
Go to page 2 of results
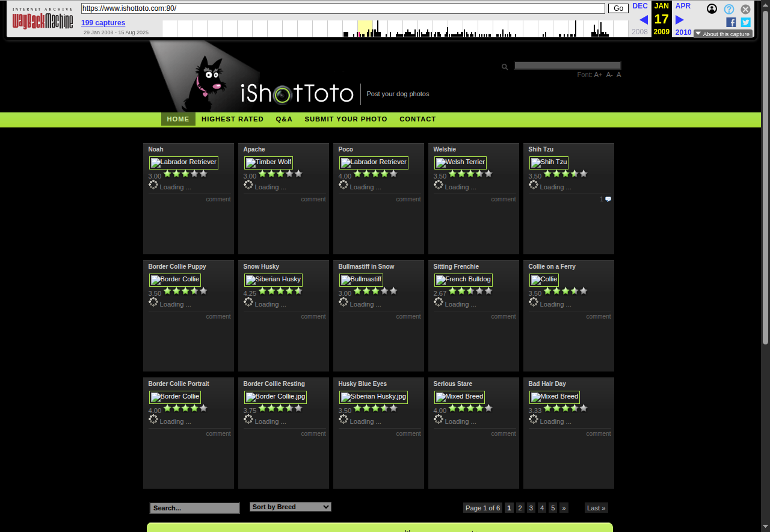pos(520,508)
